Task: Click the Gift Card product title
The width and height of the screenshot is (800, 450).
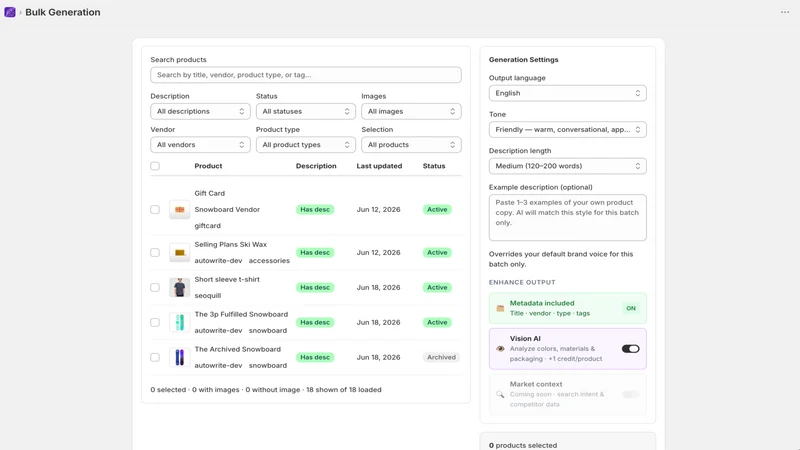Action: (x=210, y=193)
